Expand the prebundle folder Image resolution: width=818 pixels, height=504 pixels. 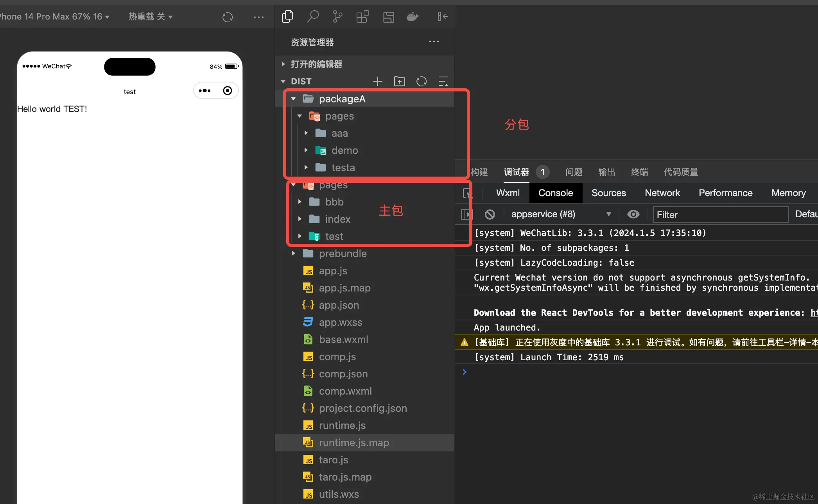tap(294, 254)
